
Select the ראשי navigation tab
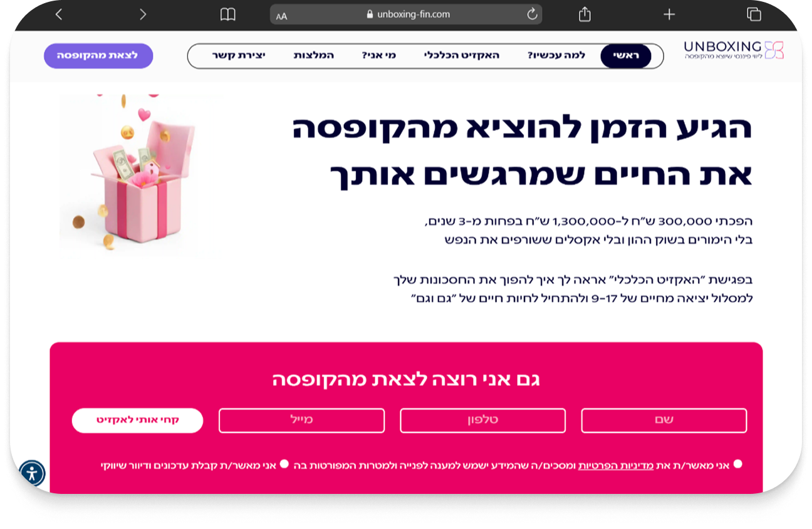pos(626,56)
